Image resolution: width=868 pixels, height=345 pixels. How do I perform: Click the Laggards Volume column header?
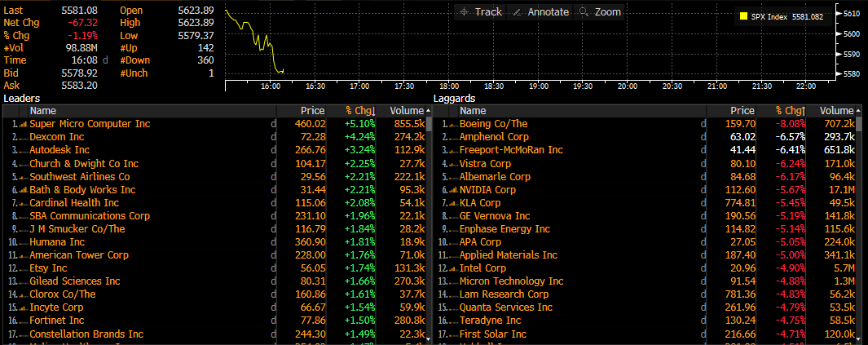click(836, 111)
